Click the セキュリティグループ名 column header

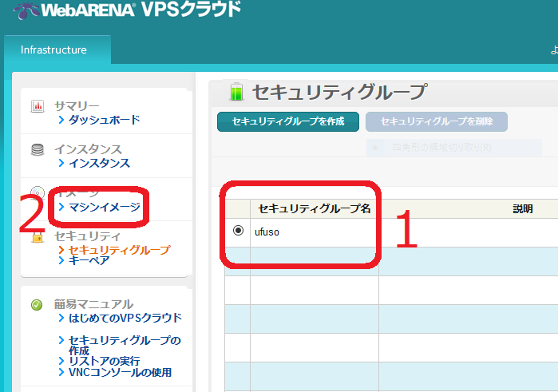[x=314, y=208]
